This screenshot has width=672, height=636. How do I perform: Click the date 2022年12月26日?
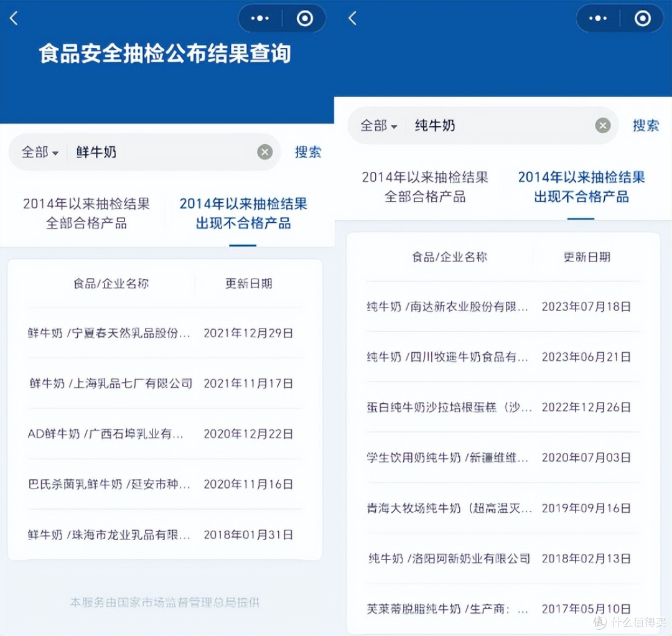(586, 407)
